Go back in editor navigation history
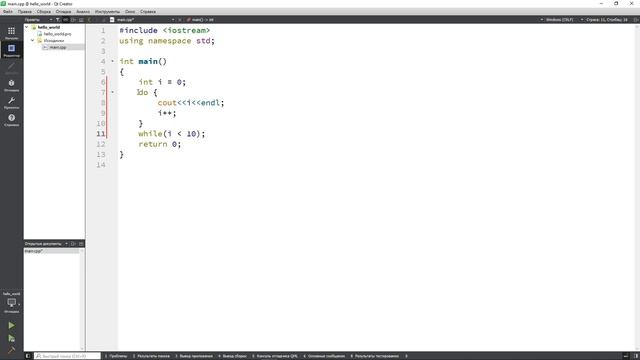This screenshot has width=640, height=360. (x=89, y=20)
